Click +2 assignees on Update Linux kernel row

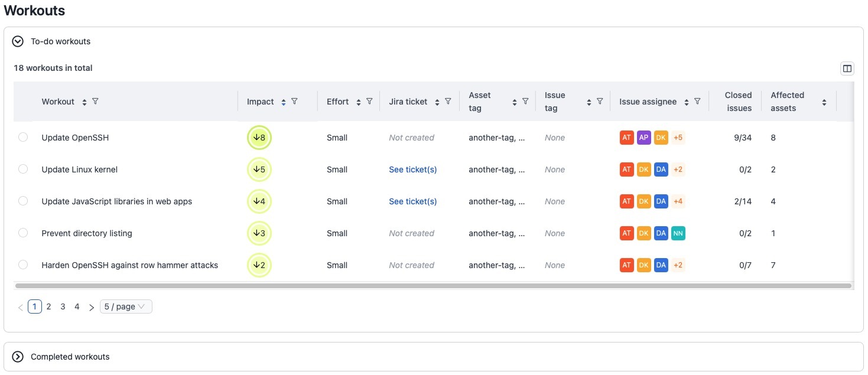tap(678, 169)
